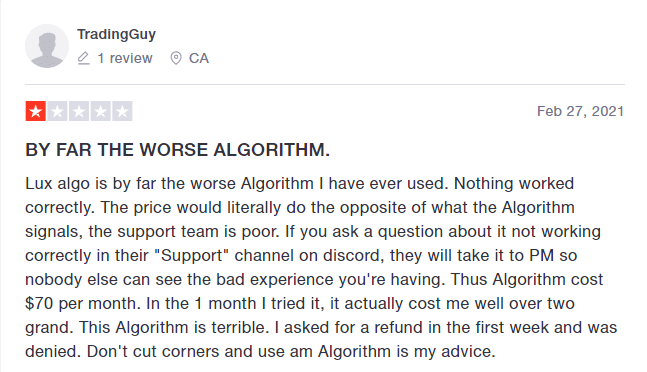Image resolution: width=647 pixels, height=372 pixels.
Task: Click the word "refund" in the review
Action: (399, 327)
